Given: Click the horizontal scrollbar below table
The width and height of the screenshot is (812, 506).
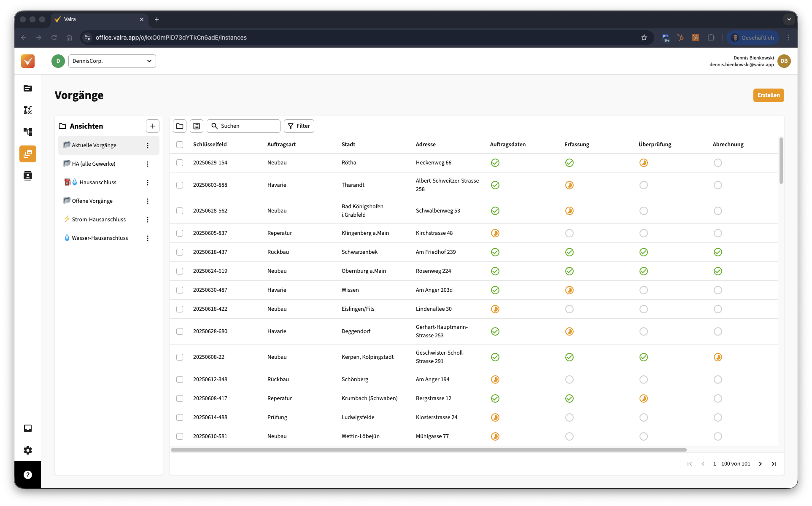Looking at the screenshot, I should 429,450.
